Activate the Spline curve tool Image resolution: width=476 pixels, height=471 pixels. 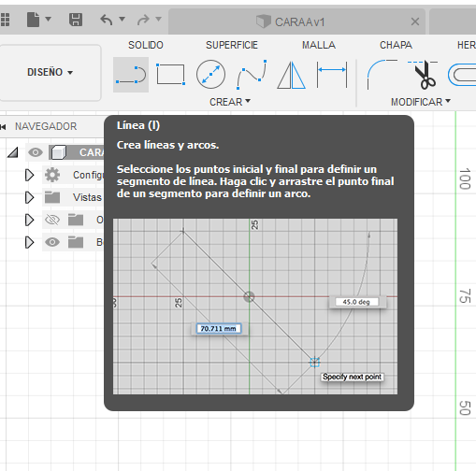pos(252,75)
